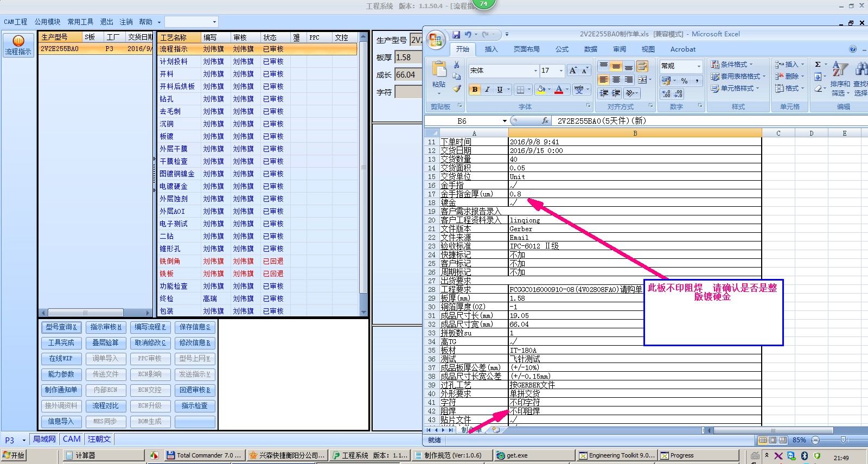The width and height of the screenshot is (868, 464).
Task: Click the phonetic guide (wén) icon
Action: [579, 90]
